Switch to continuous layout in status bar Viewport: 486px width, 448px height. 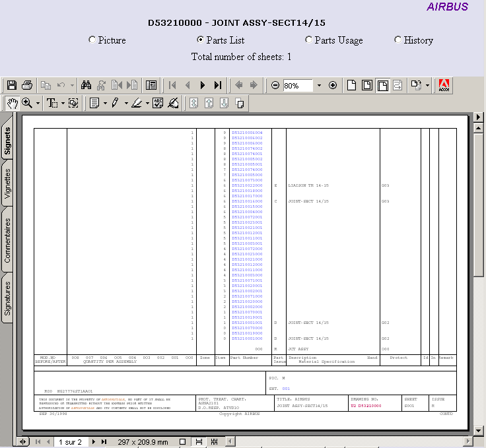(x=199, y=442)
